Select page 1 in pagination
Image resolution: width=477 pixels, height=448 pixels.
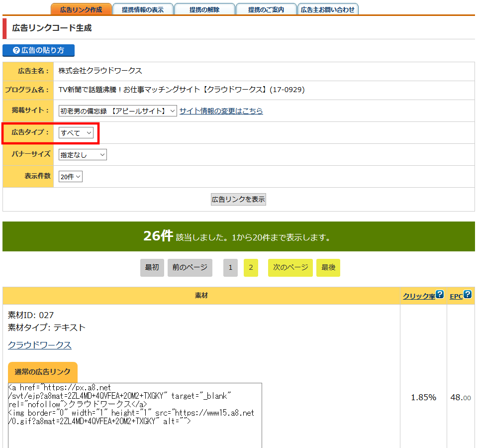[x=230, y=267]
